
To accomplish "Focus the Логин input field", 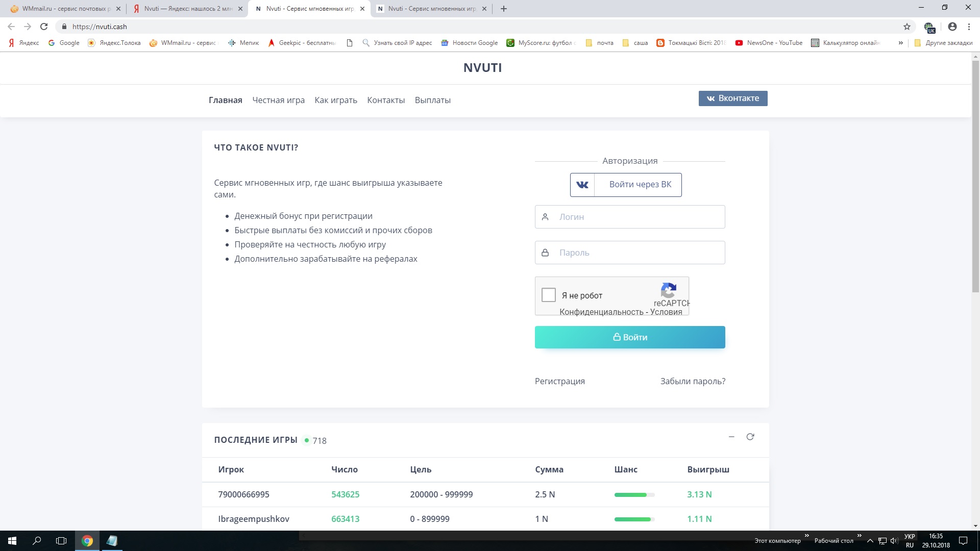I will 630,217.
